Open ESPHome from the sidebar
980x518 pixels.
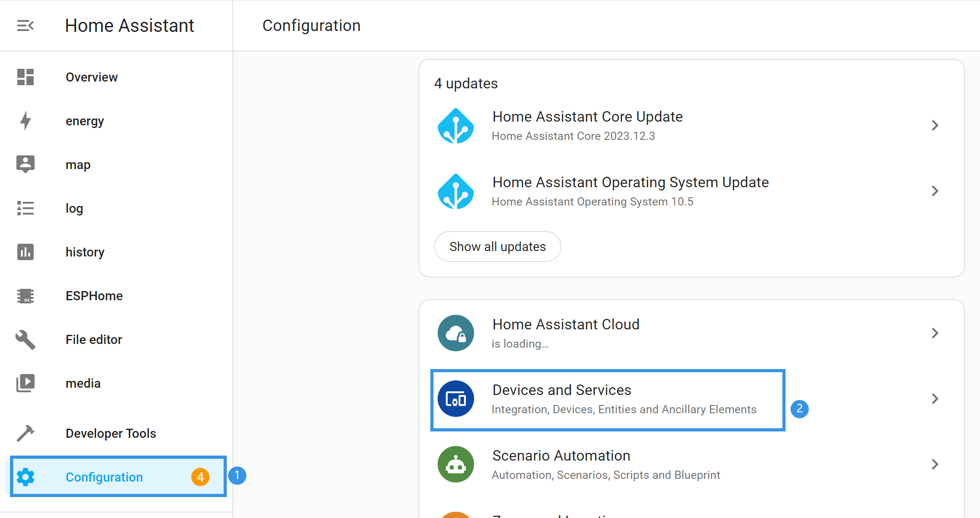click(116, 296)
